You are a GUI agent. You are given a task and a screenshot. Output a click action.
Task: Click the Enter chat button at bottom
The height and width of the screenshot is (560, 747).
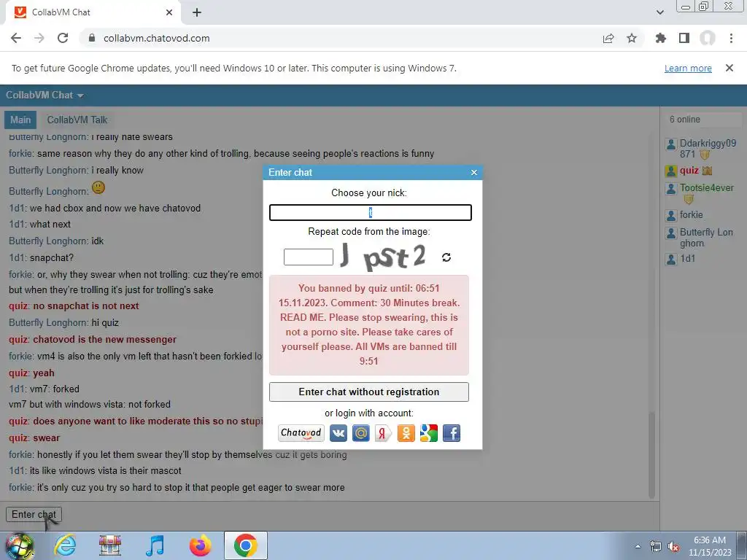[x=34, y=514]
